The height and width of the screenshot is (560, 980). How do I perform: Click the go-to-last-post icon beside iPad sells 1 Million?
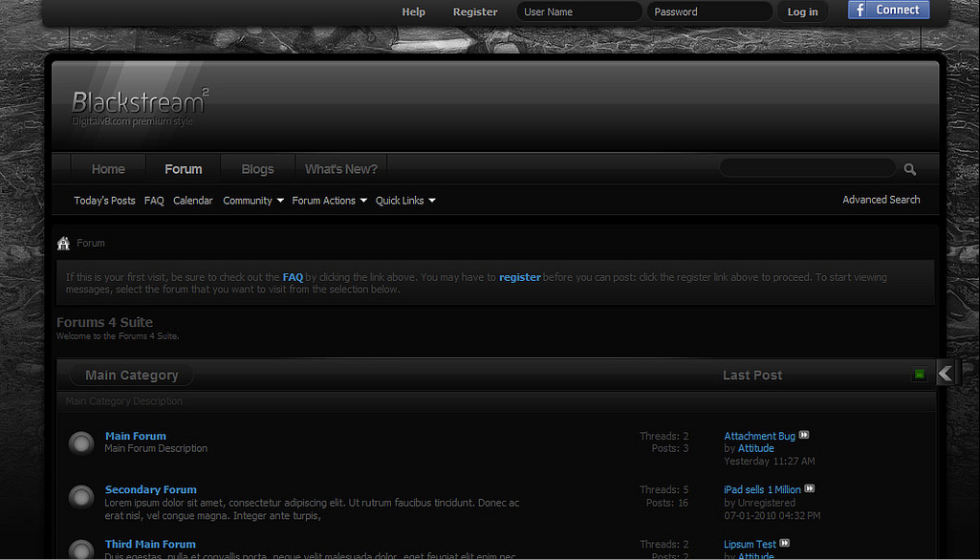[809, 489]
